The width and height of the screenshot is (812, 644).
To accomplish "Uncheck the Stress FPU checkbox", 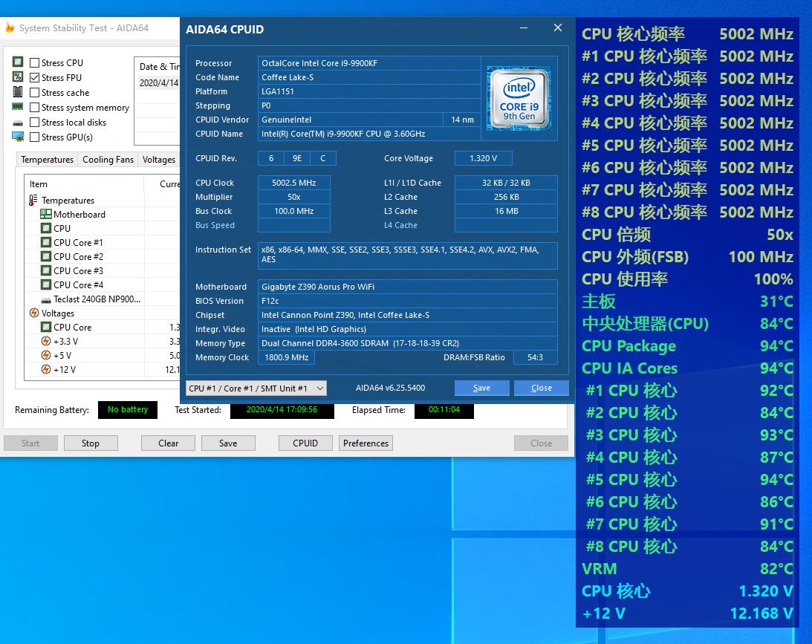I will pyautogui.click(x=35, y=78).
